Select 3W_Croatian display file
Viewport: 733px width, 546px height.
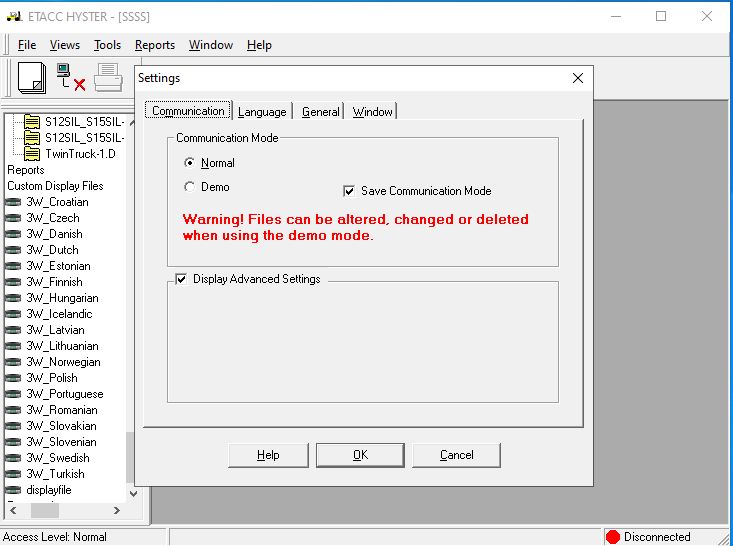pyautogui.click(x=57, y=202)
